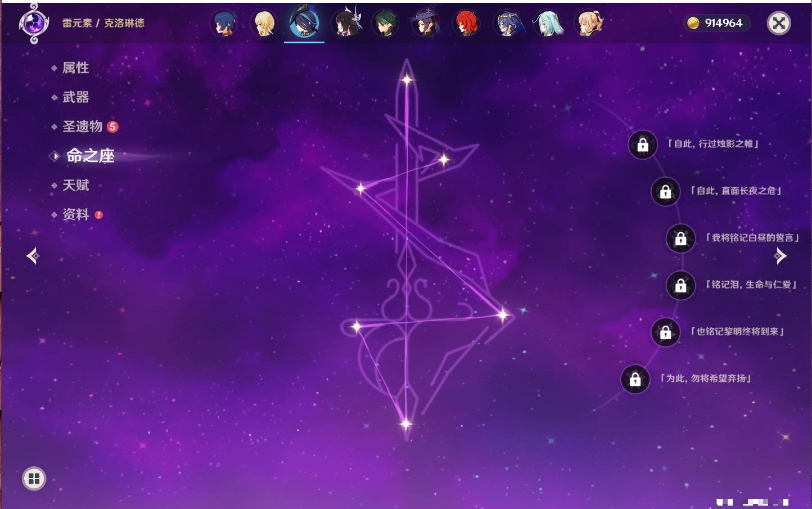Open the 资料 profile page
The width and height of the screenshot is (812, 509).
tap(76, 214)
